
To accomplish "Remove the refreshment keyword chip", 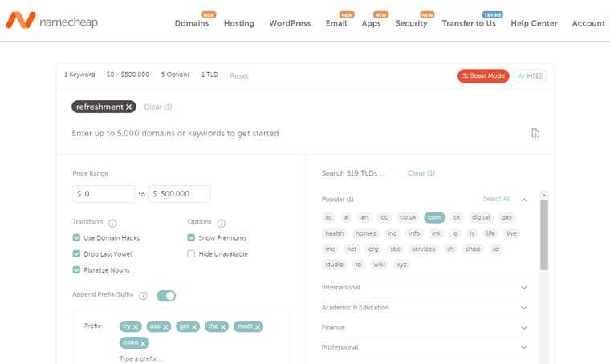I will click(x=128, y=107).
